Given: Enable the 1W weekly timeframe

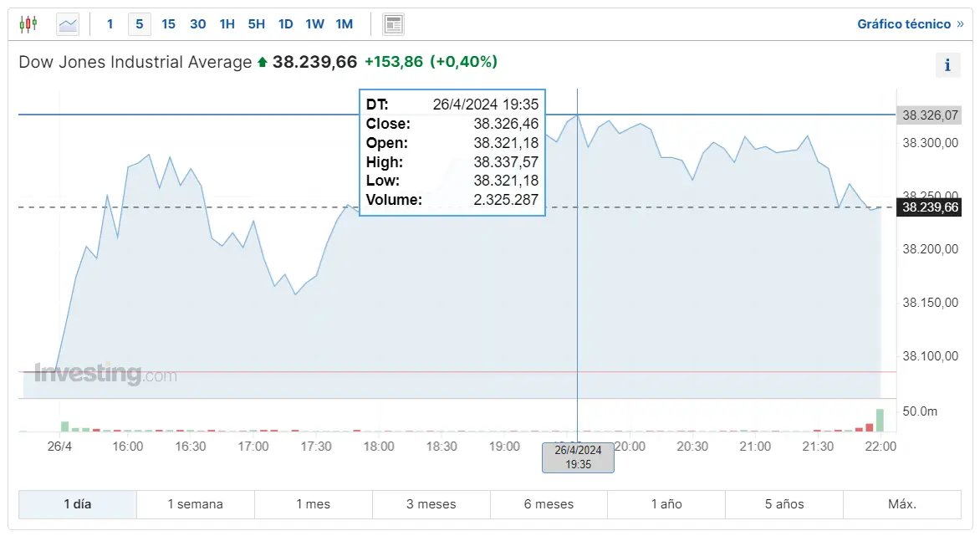Looking at the screenshot, I should [314, 24].
